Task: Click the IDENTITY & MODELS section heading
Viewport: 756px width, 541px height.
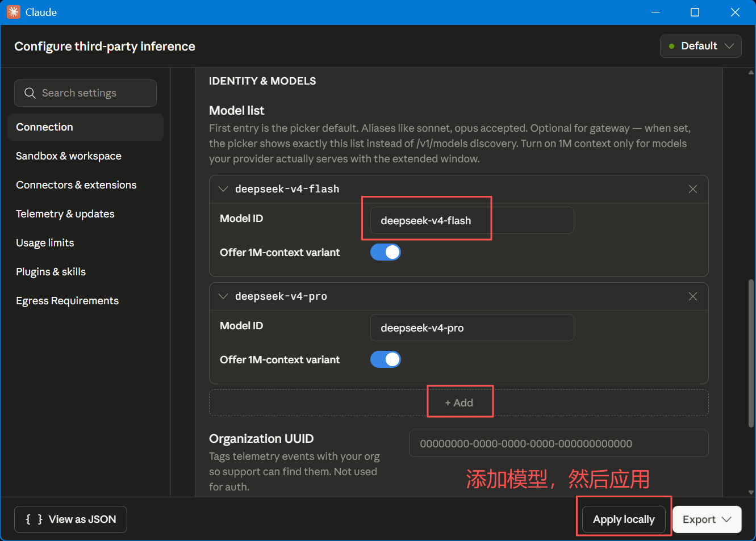Action: [x=262, y=81]
